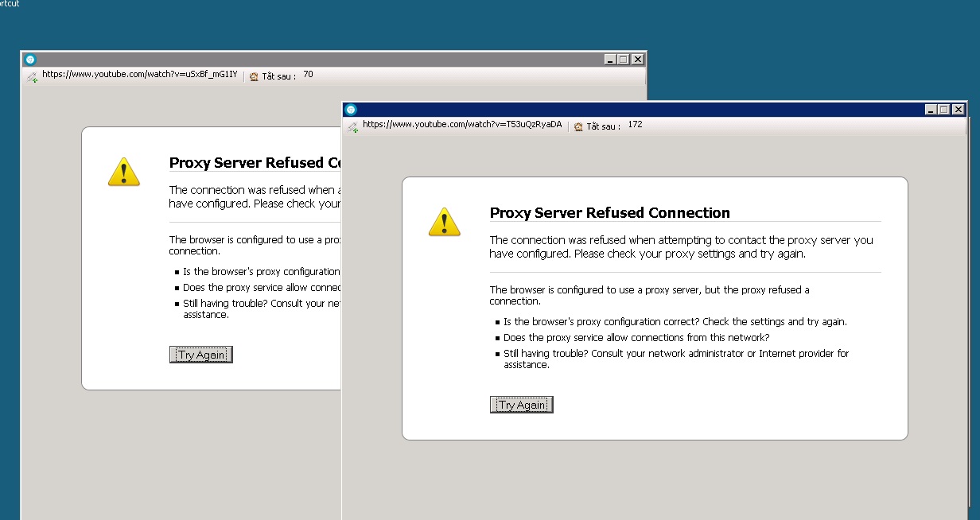
Task: Select the URL ending uSxBf_mG1IY
Action: point(139,75)
